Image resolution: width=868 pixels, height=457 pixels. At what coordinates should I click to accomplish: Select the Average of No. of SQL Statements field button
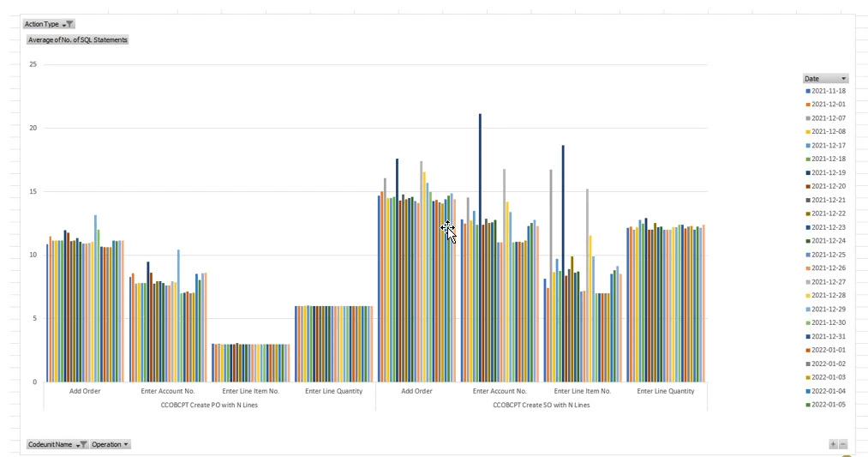[x=77, y=40]
